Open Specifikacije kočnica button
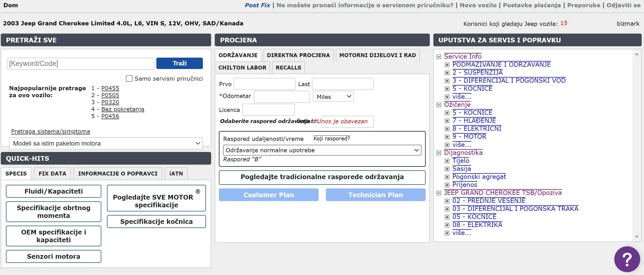The width and height of the screenshot is (644, 275). [x=156, y=221]
